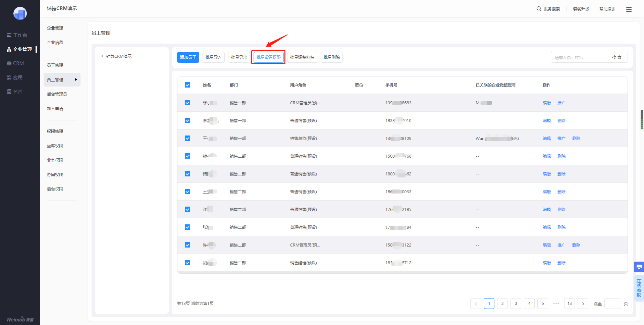Viewport: 644px width, 325px height.
Task: Select the 企业管理 sidebar icon
Action: 9,49
